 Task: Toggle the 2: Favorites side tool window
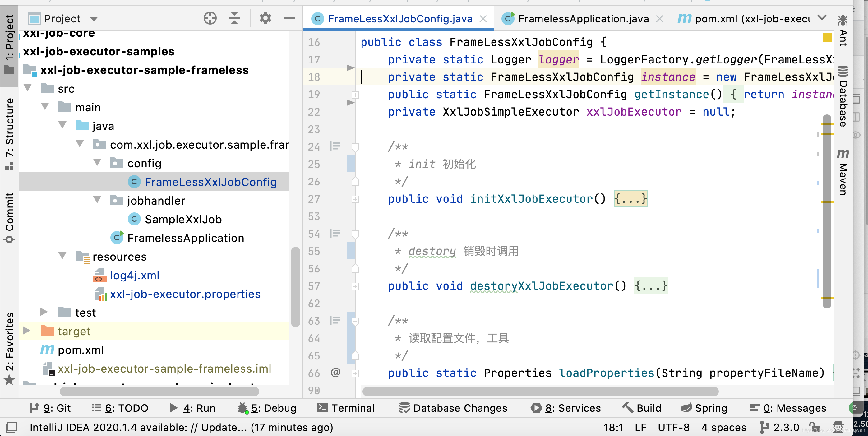pyautogui.click(x=9, y=349)
